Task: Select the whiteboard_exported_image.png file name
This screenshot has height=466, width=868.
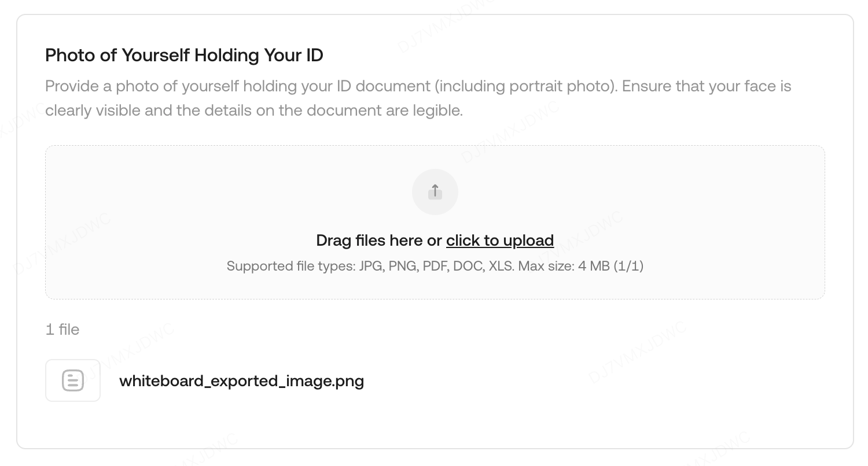Action: [x=241, y=381]
